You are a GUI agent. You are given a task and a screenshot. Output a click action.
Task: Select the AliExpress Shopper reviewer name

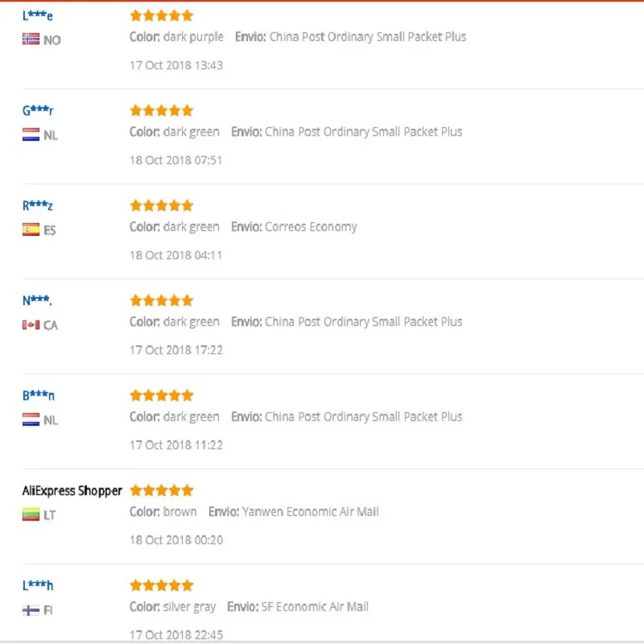tap(72, 490)
